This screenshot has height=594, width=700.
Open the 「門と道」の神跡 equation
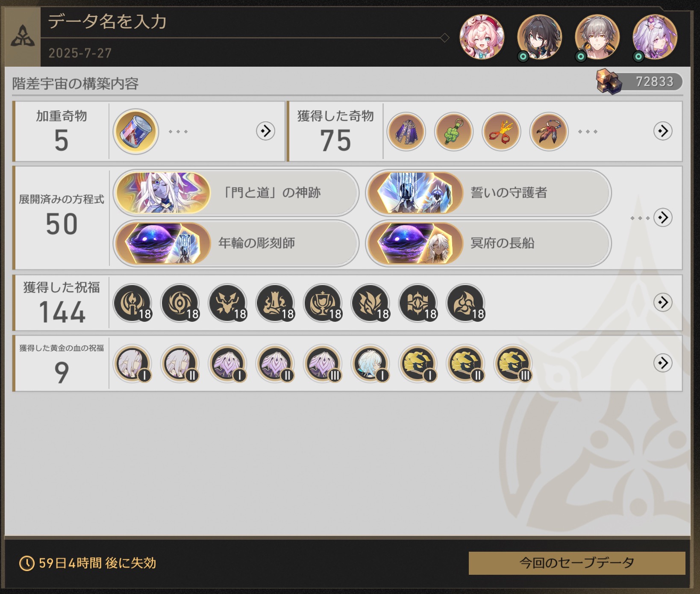tap(236, 193)
